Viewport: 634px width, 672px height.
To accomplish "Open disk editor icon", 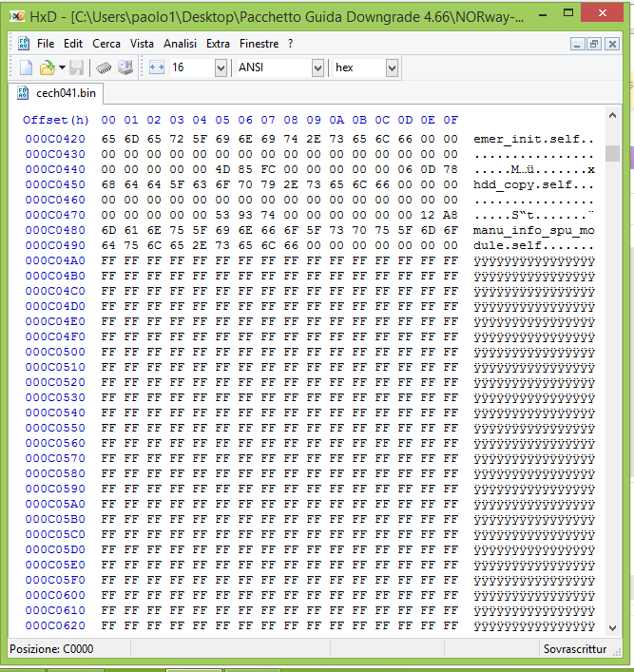I will click(125, 67).
